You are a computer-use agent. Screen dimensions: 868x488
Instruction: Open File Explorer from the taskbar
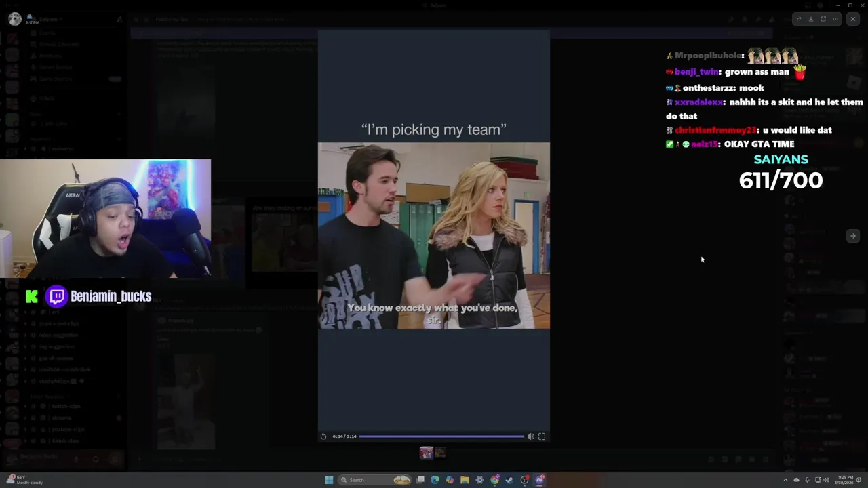(x=465, y=480)
